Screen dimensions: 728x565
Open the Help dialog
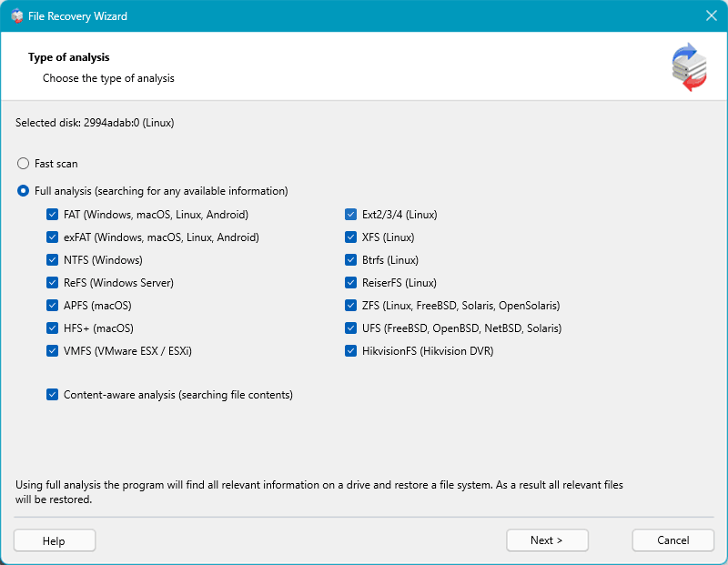[54, 540]
